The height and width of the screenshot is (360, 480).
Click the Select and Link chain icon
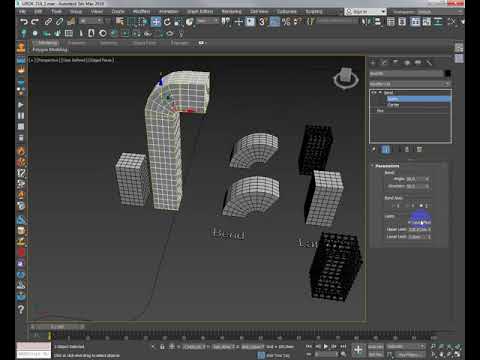point(48,22)
